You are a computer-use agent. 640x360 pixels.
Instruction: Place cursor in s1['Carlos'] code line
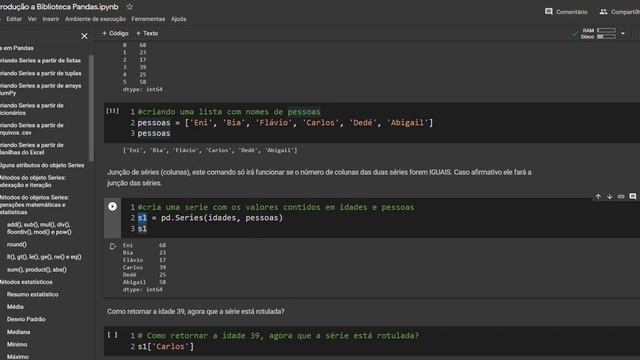click(x=166, y=347)
